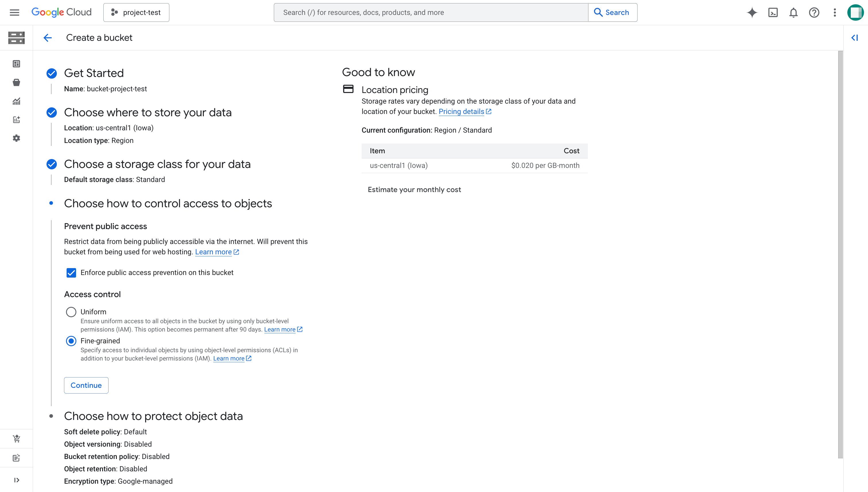The height and width of the screenshot is (492, 868).
Task: Activate Cloud Shell terminal icon
Action: point(773,13)
